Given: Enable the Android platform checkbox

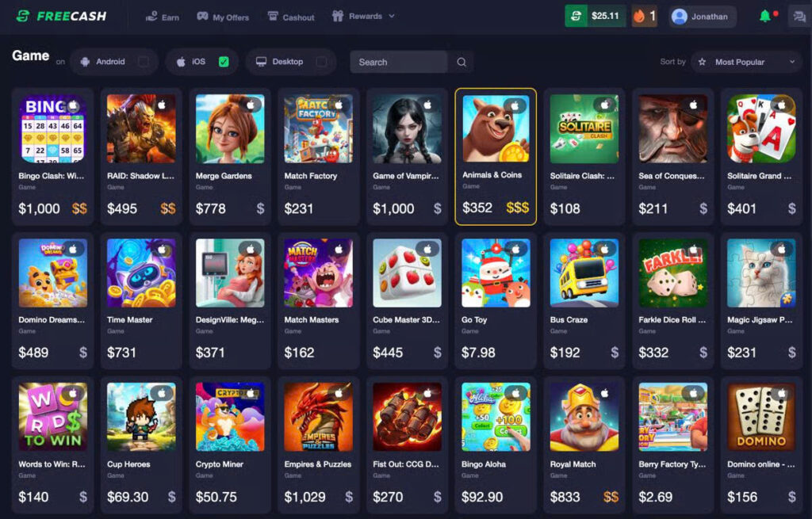Looking at the screenshot, I should [144, 62].
